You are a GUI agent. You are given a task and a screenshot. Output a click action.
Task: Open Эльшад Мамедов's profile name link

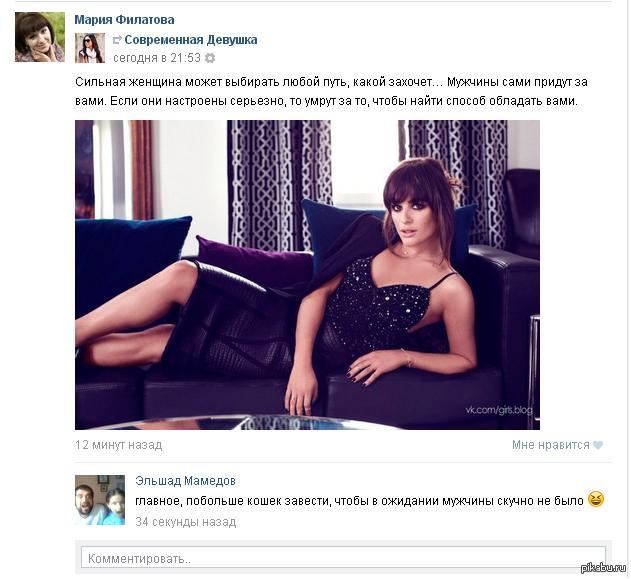click(x=186, y=481)
